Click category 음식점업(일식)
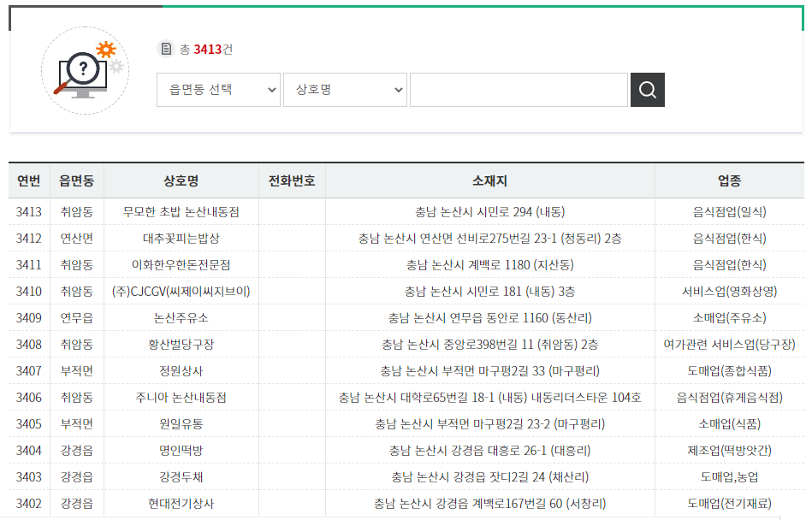 coord(729,211)
